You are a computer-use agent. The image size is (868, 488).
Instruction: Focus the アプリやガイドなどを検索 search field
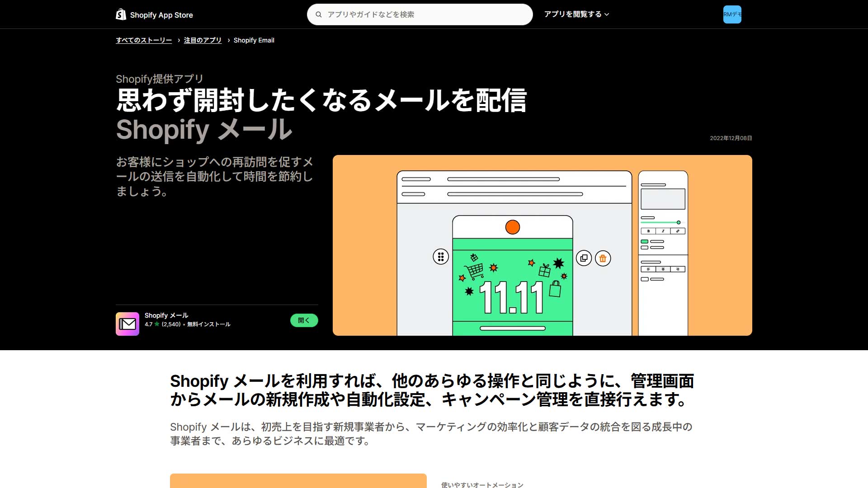tap(420, 14)
